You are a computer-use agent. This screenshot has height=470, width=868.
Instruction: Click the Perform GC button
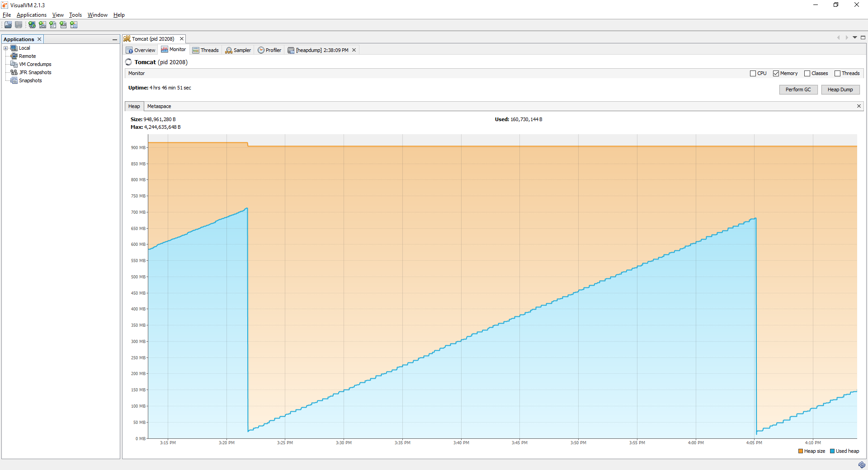(x=798, y=89)
